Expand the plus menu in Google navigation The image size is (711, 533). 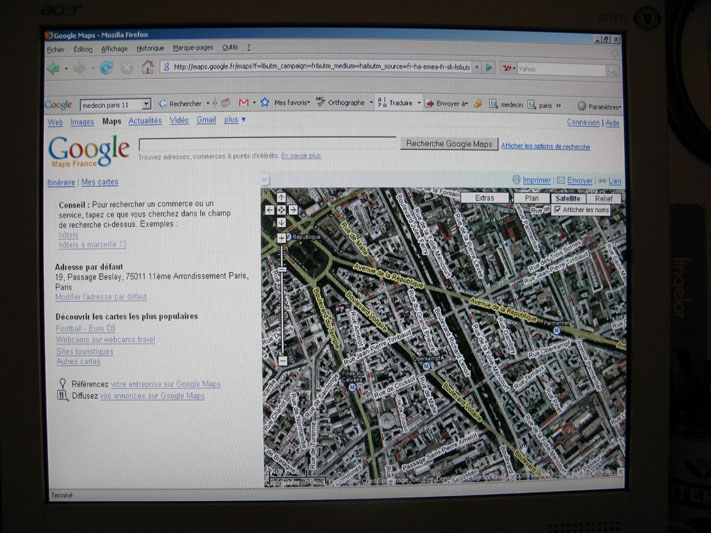234,120
